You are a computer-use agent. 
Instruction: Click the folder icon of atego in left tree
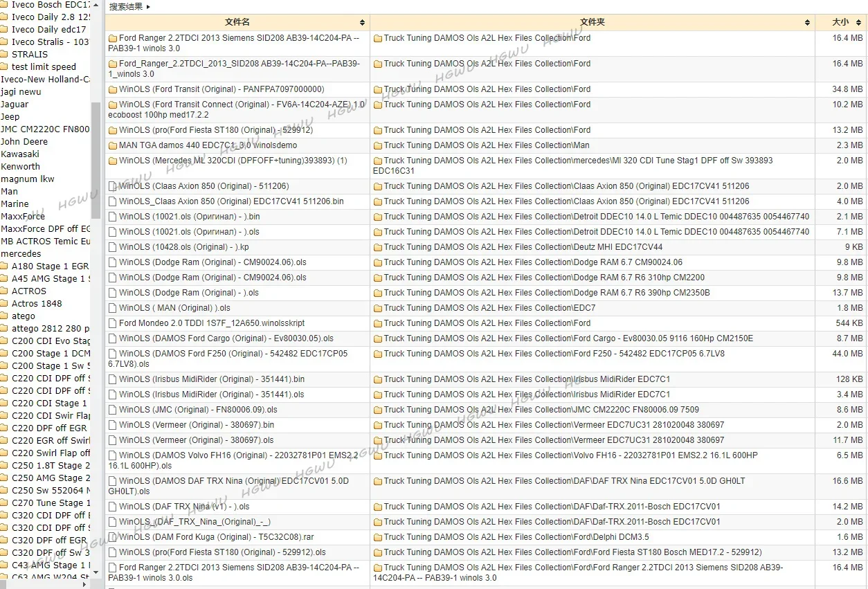[x=4, y=316]
